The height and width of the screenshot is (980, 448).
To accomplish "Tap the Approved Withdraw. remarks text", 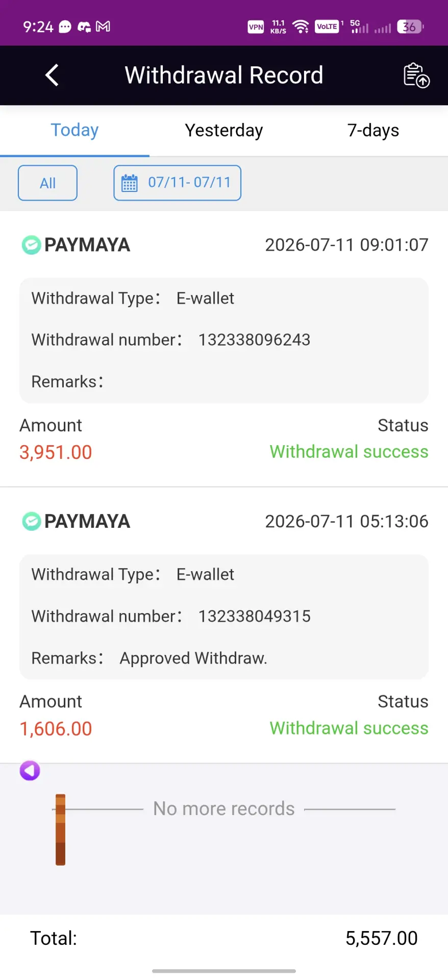I will point(193,658).
